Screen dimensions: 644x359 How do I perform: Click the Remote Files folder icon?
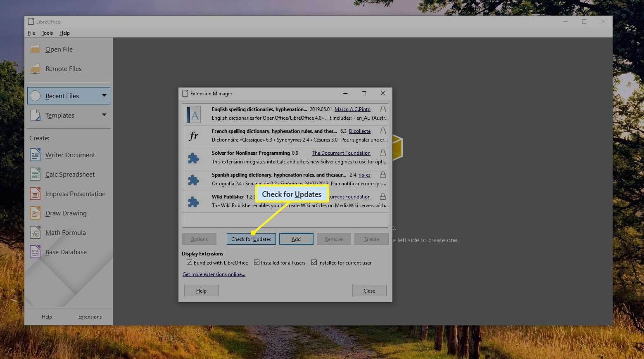coord(35,68)
